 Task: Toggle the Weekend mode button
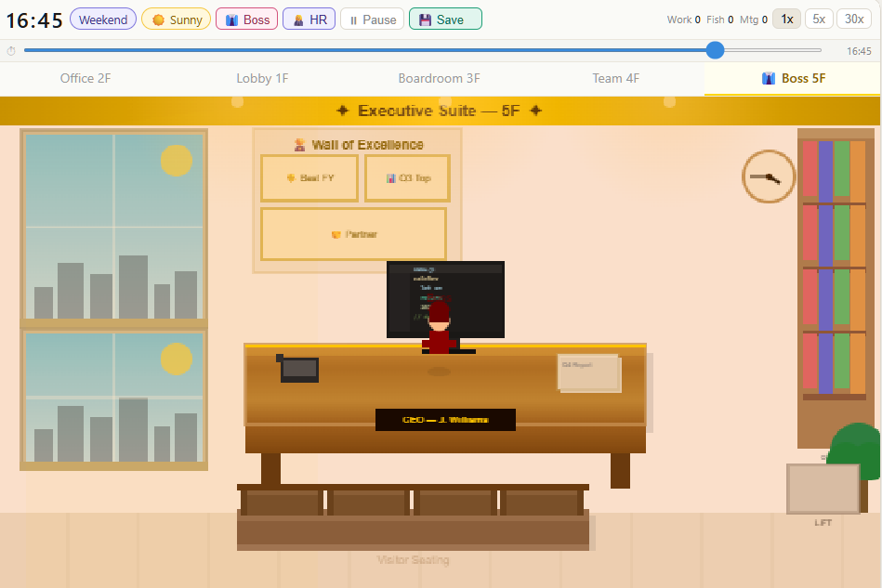point(103,20)
